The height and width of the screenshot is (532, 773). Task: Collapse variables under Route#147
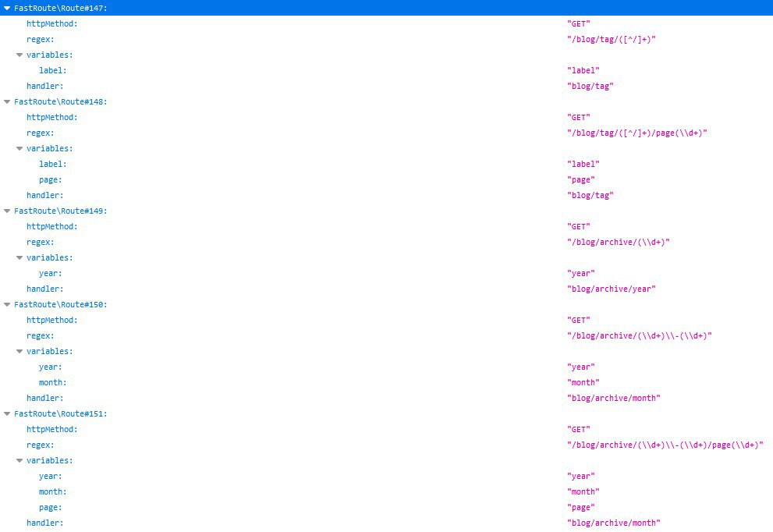20,55
